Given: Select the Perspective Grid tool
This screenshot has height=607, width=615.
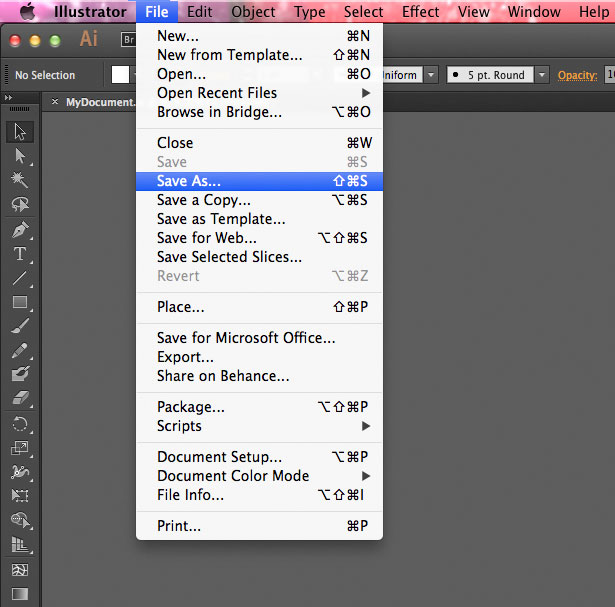Looking at the screenshot, I should point(20,545).
